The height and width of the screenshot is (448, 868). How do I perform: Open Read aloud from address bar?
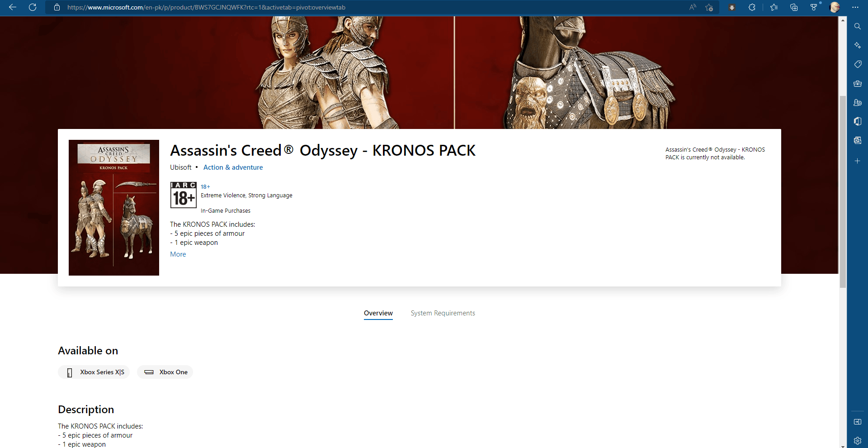tap(693, 7)
